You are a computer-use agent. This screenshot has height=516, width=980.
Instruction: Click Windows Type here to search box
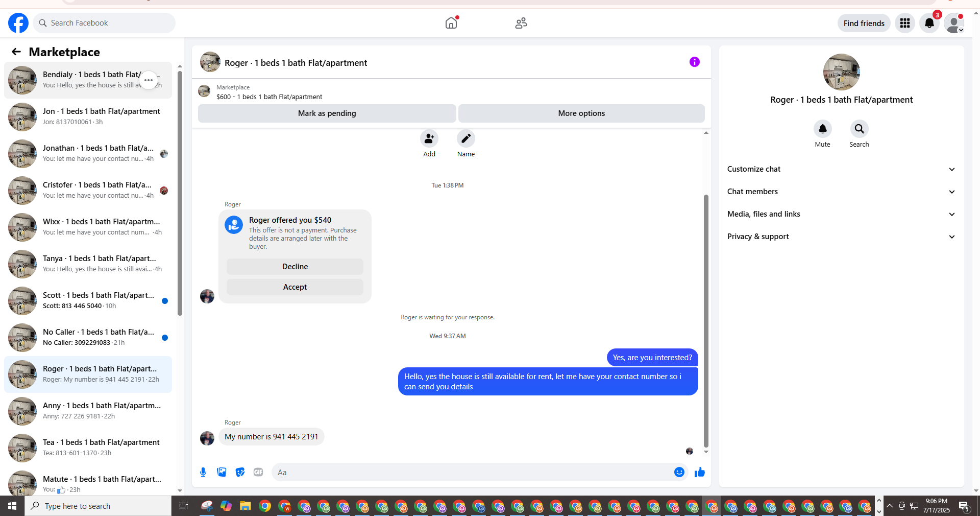click(x=98, y=506)
